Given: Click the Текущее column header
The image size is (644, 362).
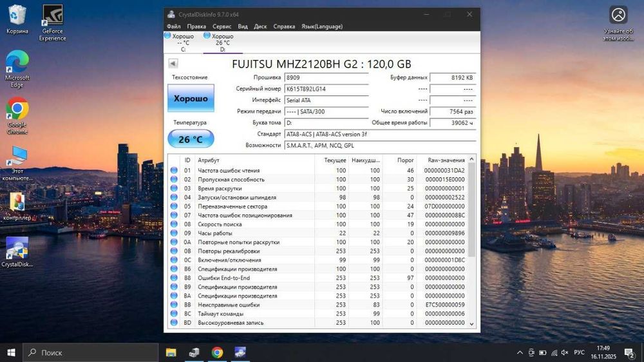Looking at the screenshot, I should tap(331, 160).
